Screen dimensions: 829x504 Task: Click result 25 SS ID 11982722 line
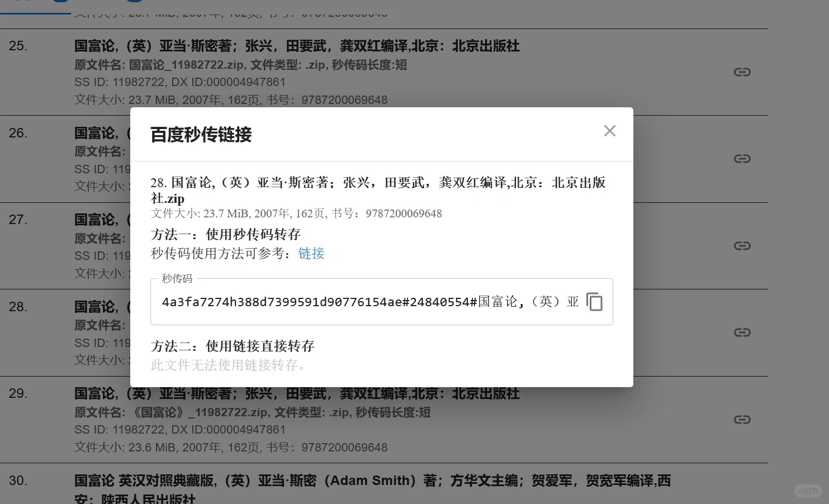(180, 82)
